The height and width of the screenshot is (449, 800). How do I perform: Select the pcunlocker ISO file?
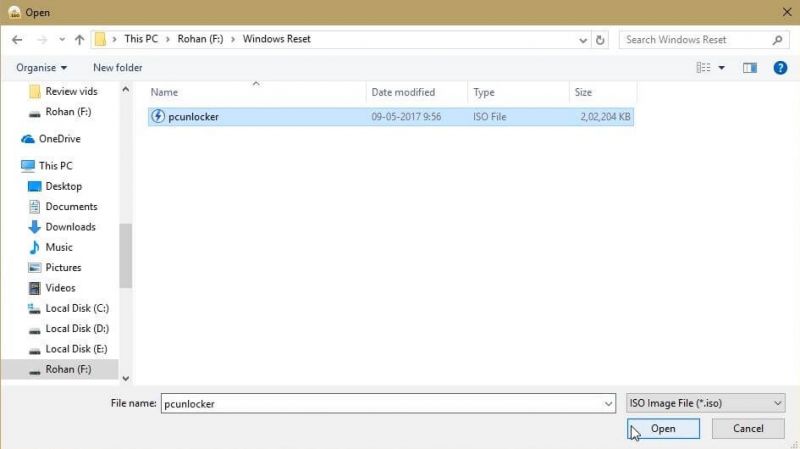point(391,117)
